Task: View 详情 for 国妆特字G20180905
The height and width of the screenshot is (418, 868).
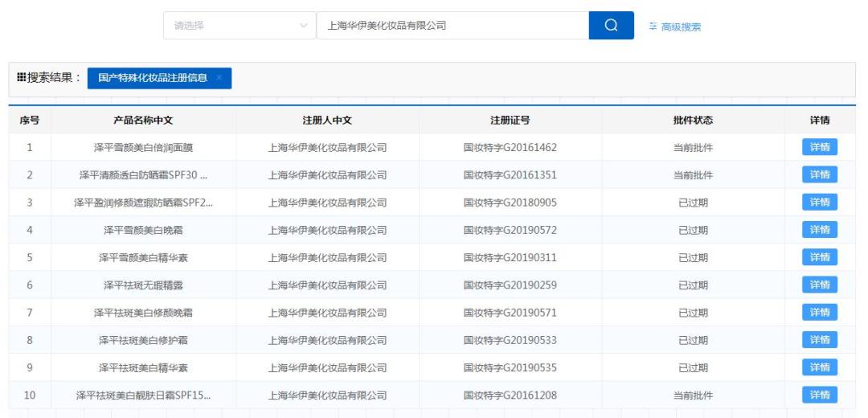Action: 820,202
